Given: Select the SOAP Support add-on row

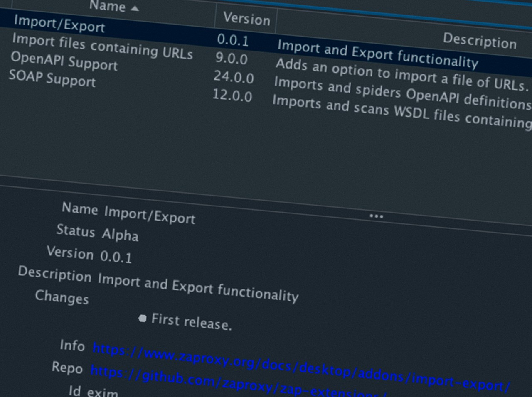Looking at the screenshot, I should coord(266,99).
